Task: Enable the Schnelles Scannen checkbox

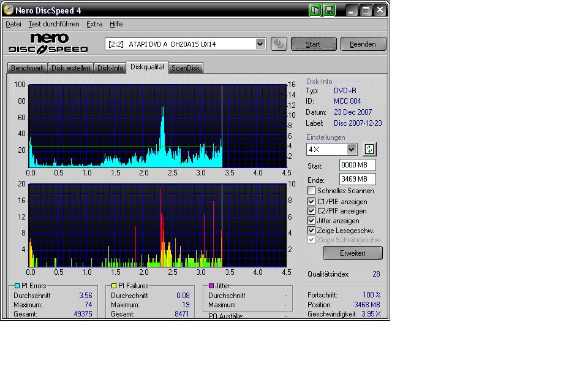Action: (312, 191)
